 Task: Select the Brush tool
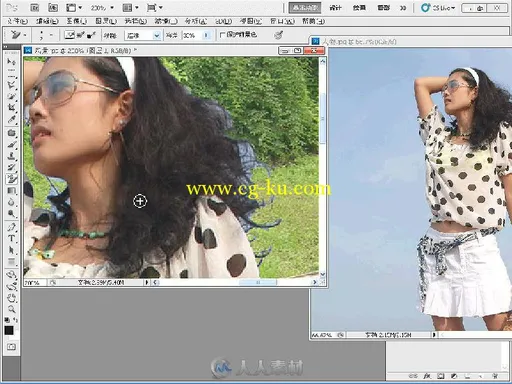coord(11,145)
